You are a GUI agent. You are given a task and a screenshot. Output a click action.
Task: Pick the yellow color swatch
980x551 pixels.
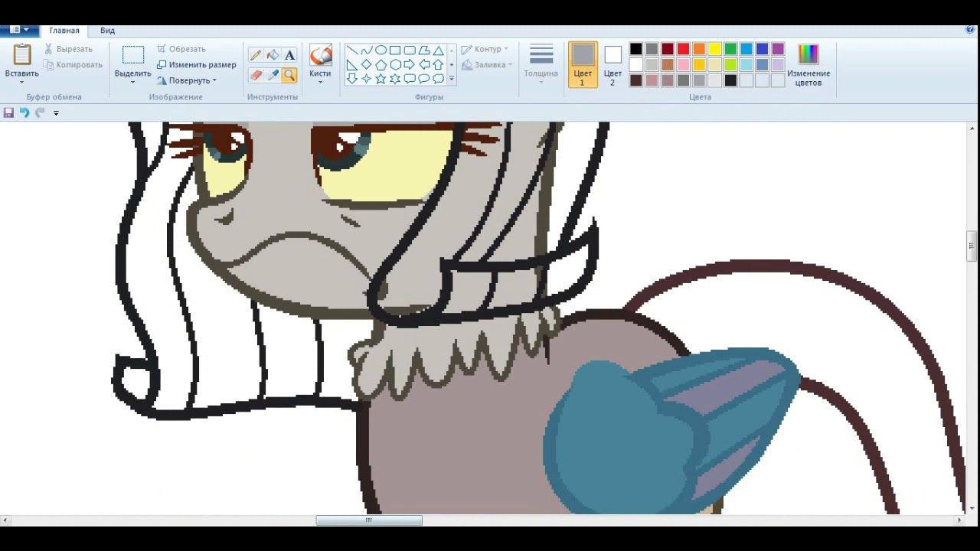click(x=715, y=49)
